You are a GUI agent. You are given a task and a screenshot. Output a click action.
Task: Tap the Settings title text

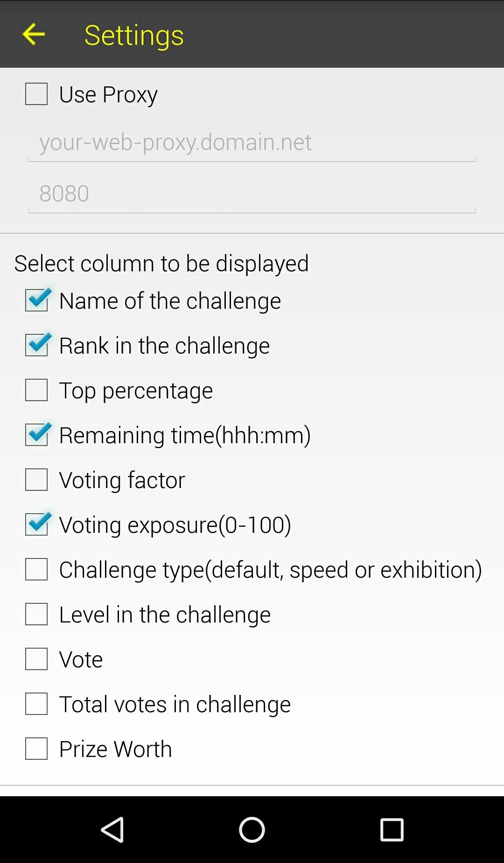coord(134,35)
